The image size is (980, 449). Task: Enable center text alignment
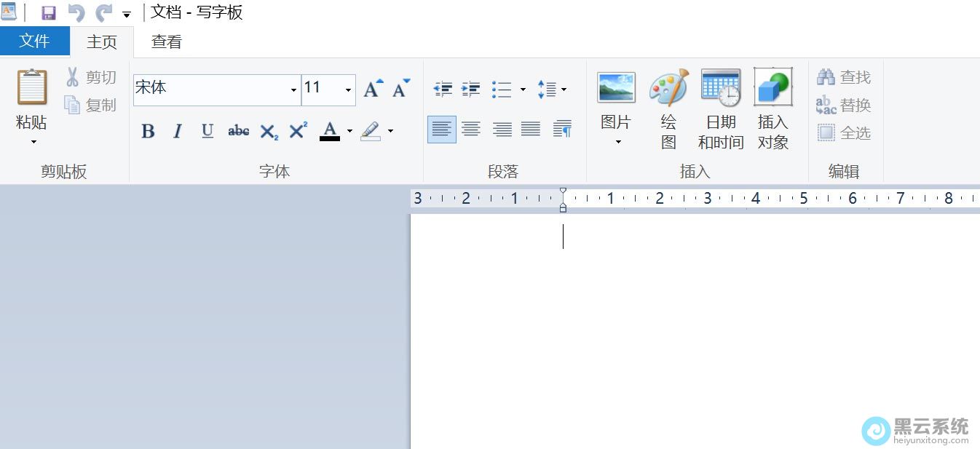pos(471,130)
